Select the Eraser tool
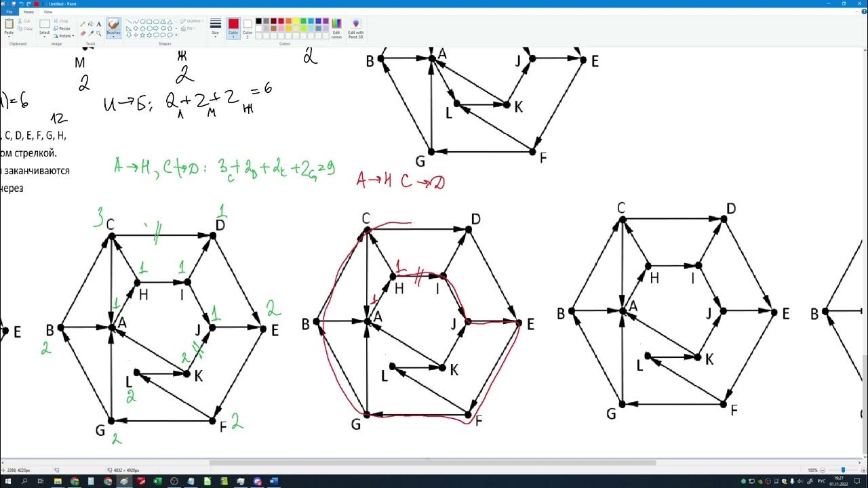Image resolution: width=868 pixels, height=488 pixels. pyautogui.click(x=83, y=33)
